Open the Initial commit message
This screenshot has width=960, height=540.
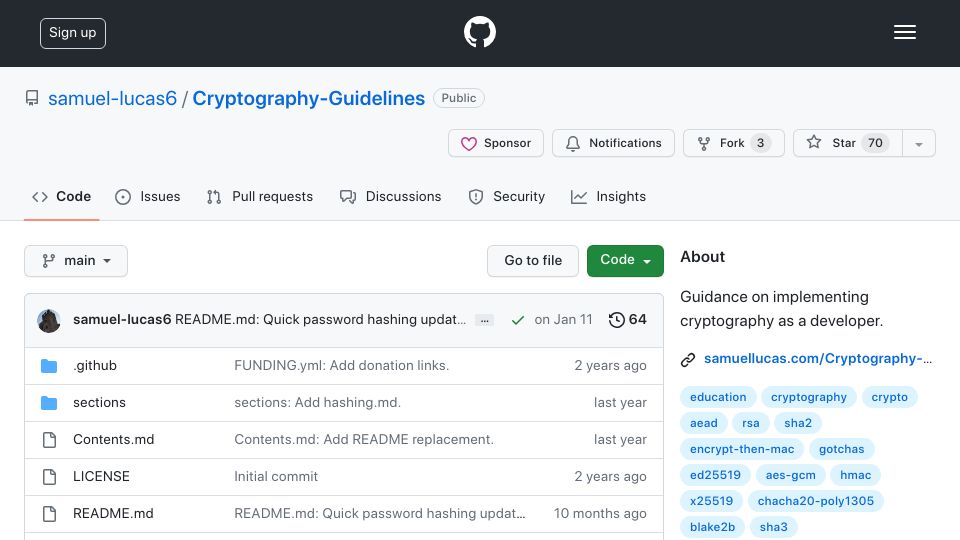(276, 476)
